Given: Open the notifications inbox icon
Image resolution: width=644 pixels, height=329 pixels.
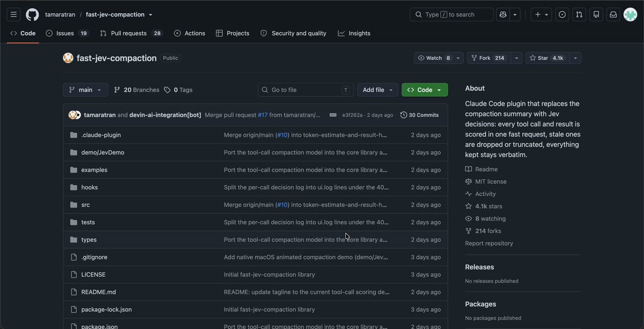Looking at the screenshot, I should (x=613, y=14).
